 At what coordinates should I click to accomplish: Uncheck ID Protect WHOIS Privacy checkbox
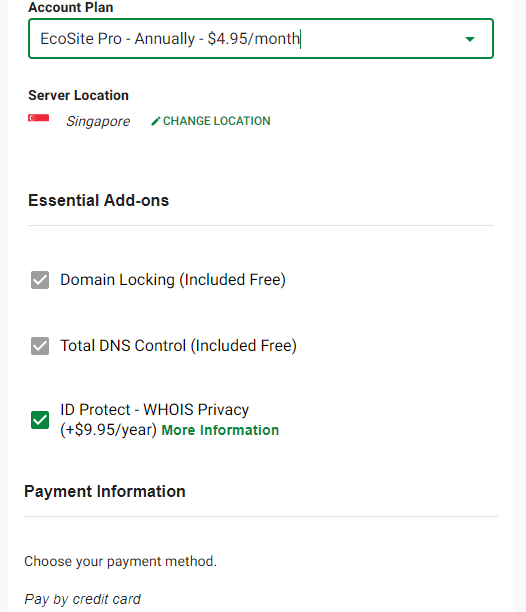click(40, 420)
